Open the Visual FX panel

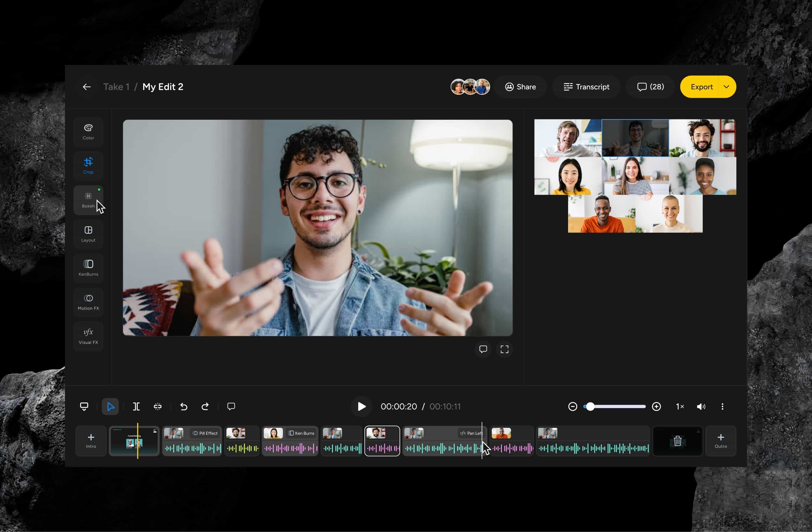[x=88, y=336]
